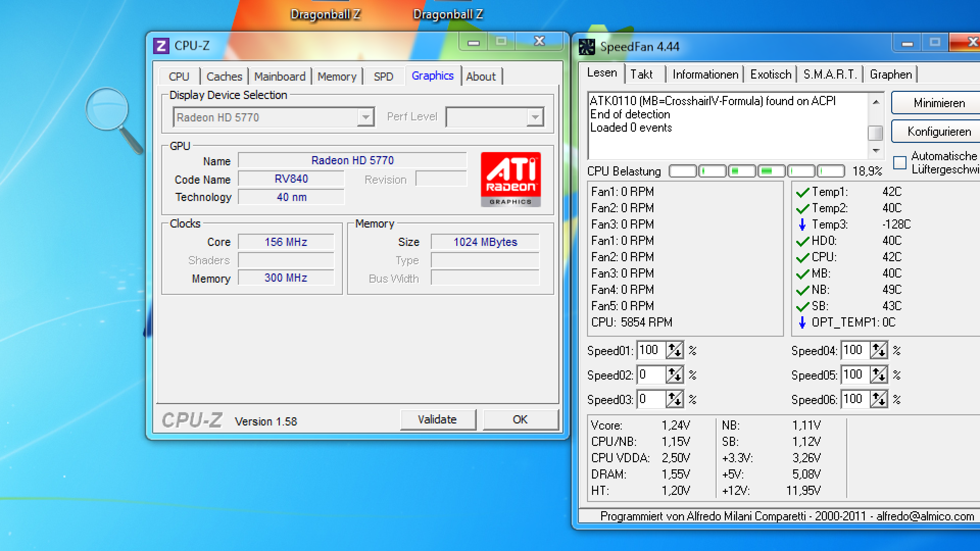
Task: Click the OPT_TEMP1 blue arrow icon
Action: click(x=802, y=322)
